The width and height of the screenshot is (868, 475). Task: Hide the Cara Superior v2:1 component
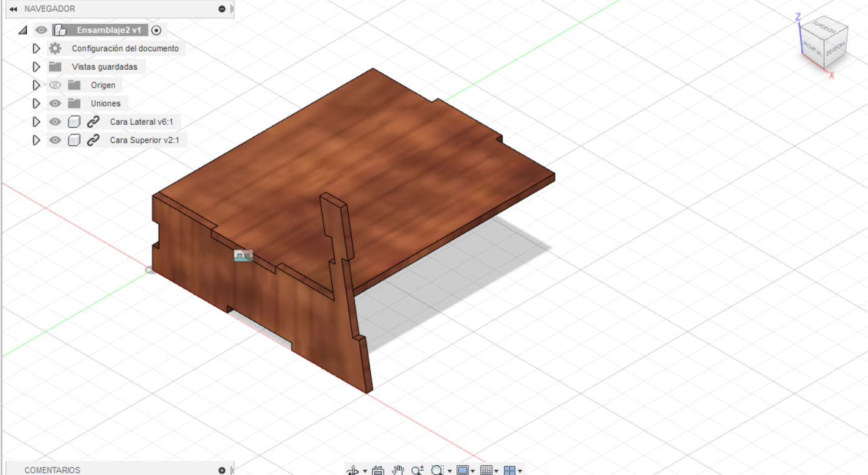tap(55, 140)
